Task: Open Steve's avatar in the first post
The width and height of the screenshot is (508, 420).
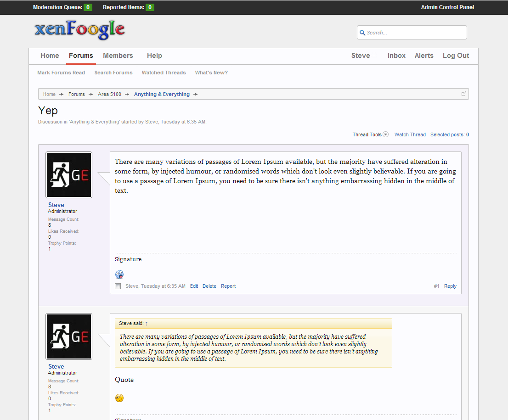Action: point(69,175)
